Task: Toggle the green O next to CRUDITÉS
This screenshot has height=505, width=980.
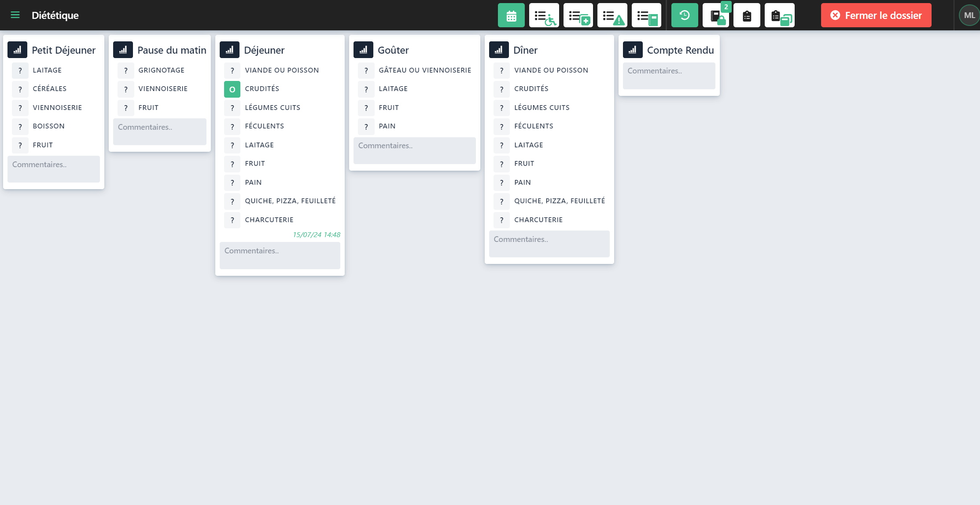Action: click(232, 89)
